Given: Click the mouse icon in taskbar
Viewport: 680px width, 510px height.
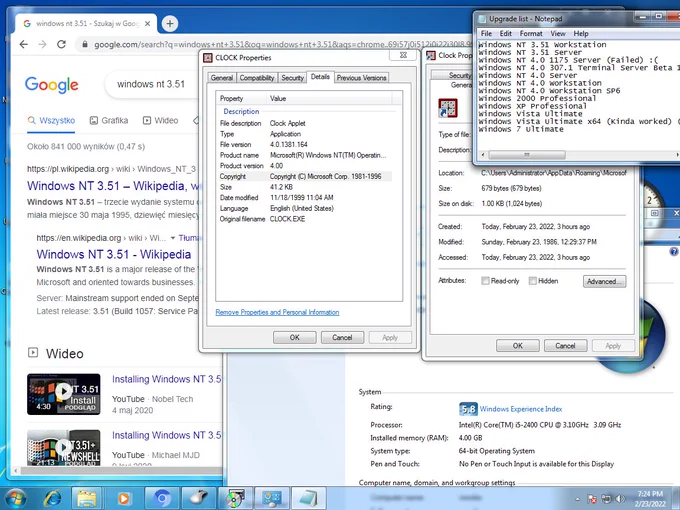Looking at the screenshot, I should click(198, 498).
